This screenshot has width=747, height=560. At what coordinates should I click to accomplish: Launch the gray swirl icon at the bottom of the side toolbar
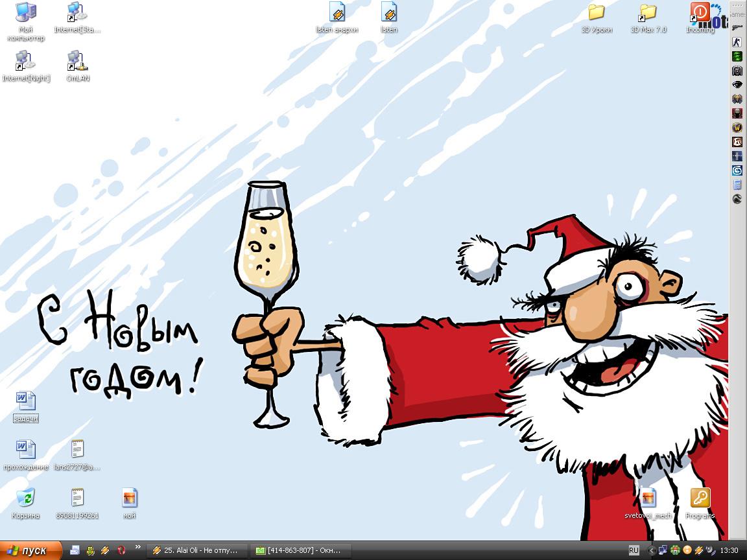pyautogui.click(x=737, y=199)
